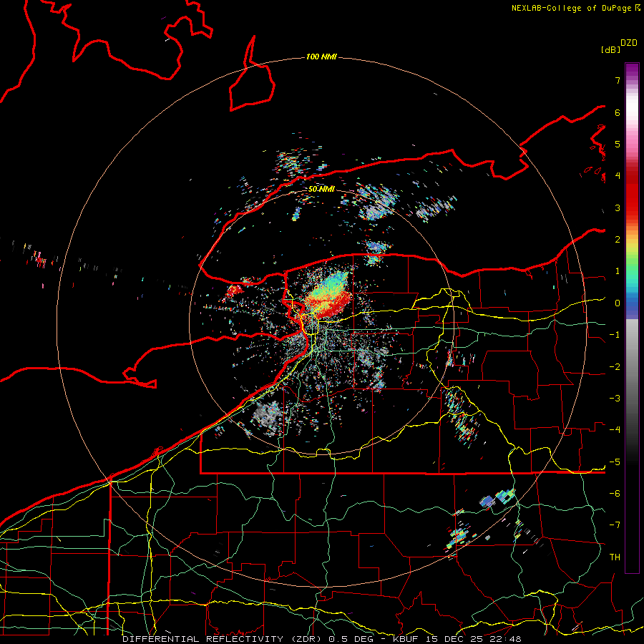This screenshot has height=644, width=644.
Task: Click the 6 dB value on color scale
Action: 618,112
